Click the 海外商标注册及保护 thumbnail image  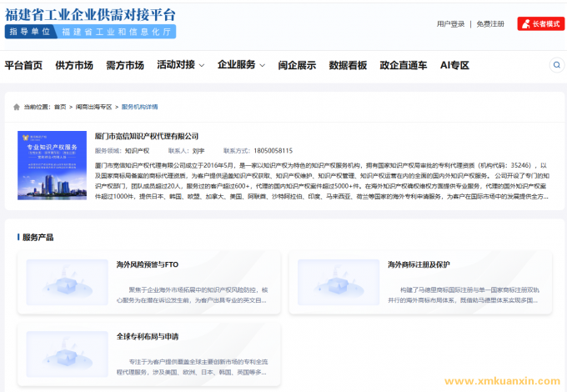click(x=339, y=283)
